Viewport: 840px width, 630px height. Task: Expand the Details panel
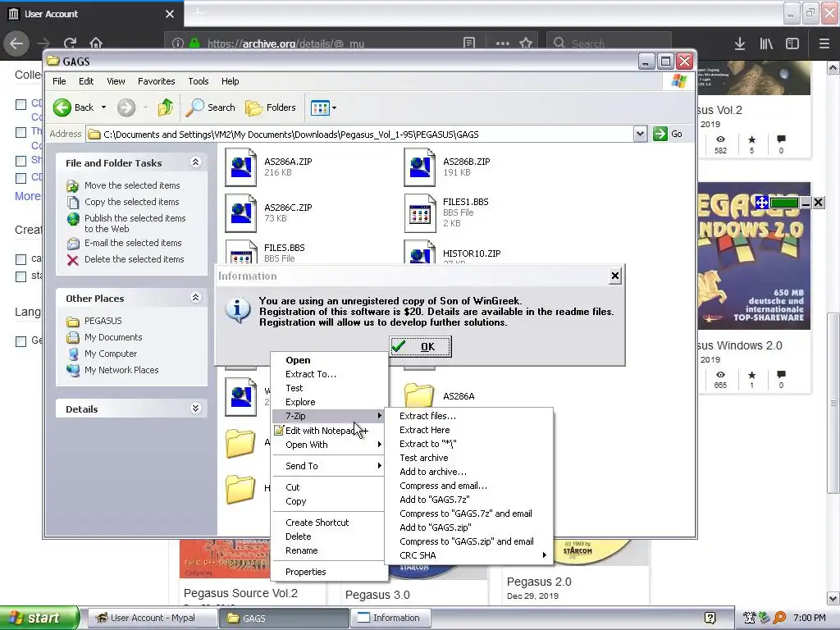pyautogui.click(x=195, y=409)
